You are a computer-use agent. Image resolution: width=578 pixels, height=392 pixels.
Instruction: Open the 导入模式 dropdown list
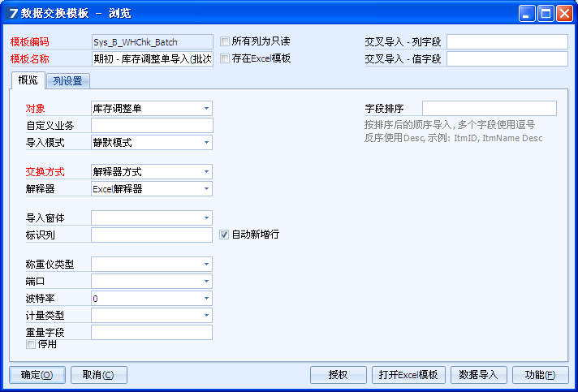206,143
